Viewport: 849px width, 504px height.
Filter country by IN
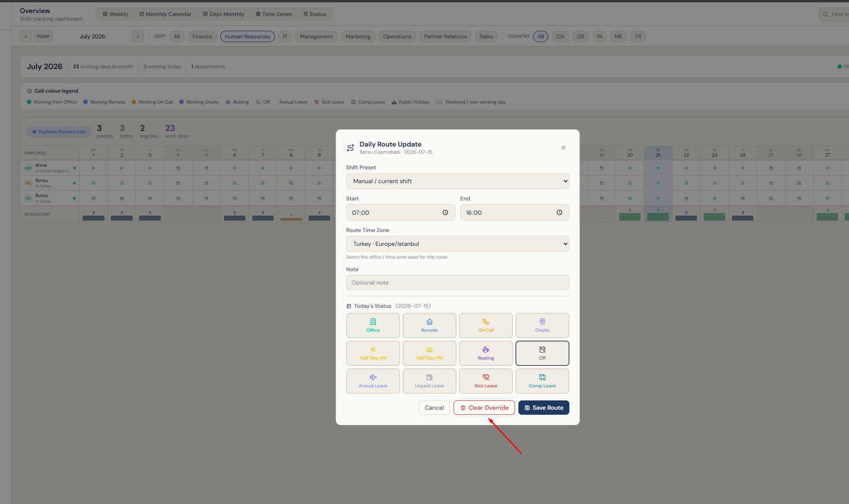click(599, 36)
